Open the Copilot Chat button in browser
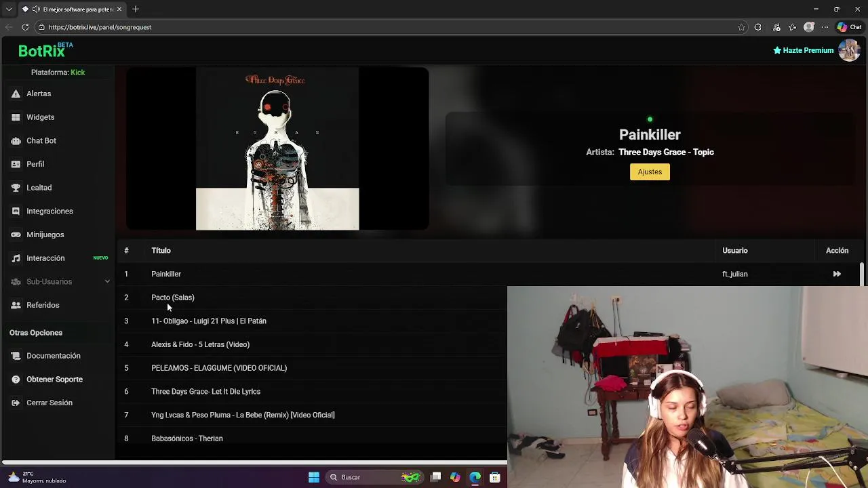Viewport: 868px width, 488px height. click(x=849, y=27)
